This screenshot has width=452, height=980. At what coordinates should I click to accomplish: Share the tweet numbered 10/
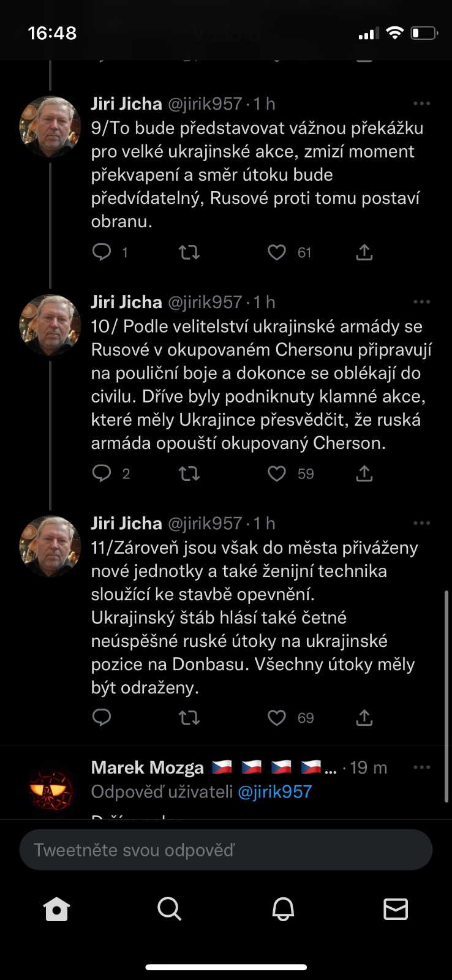click(364, 473)
